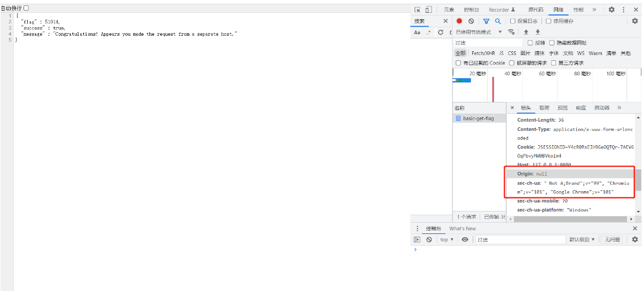The height and width of the screenshot is (291, 644).
Task: Open the 预览 request tab
Action: pyautogui.click(x=562, y=107)
